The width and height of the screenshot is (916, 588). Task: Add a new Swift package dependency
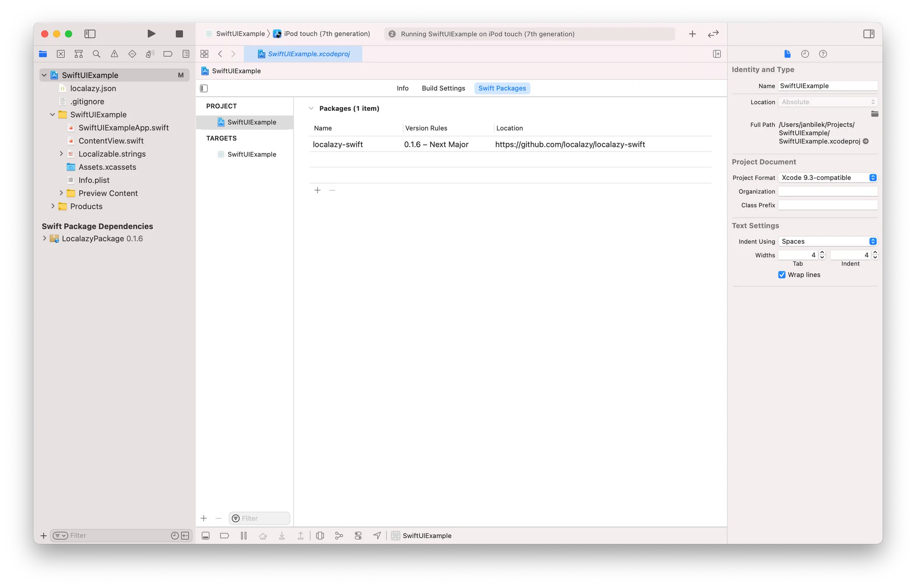pos(317,190)
